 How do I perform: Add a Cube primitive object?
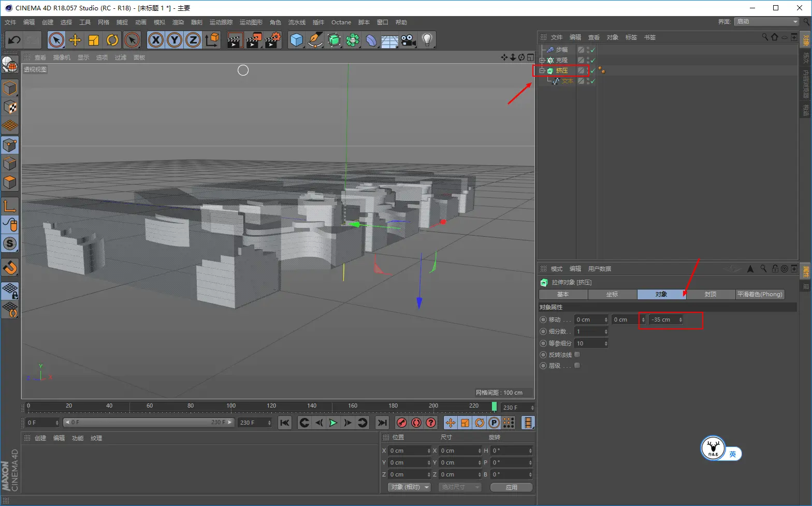pos(296,40)
